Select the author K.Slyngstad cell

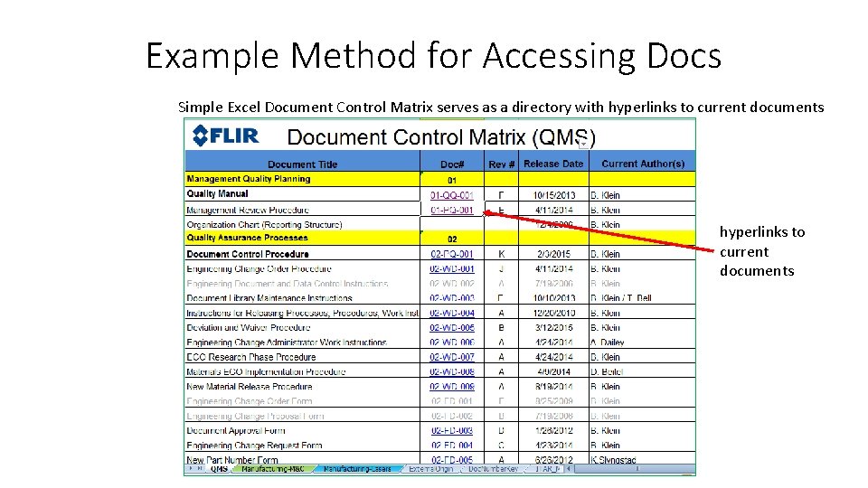point(643,460)
